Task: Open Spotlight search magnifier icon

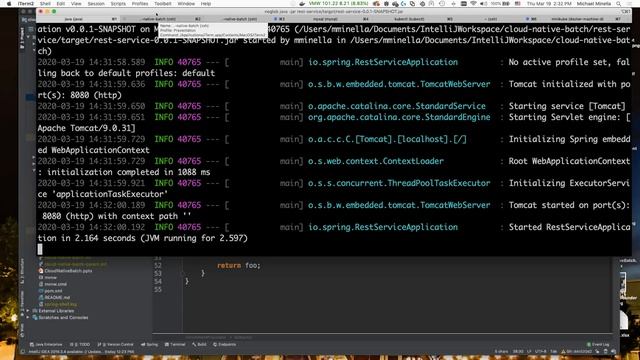Action: click(x=619, y=4)
